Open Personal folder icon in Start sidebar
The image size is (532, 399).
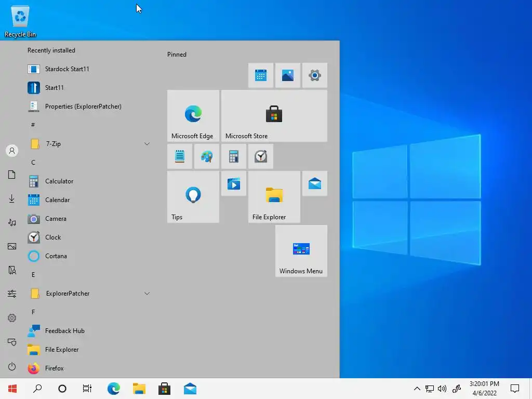point(12,270)
